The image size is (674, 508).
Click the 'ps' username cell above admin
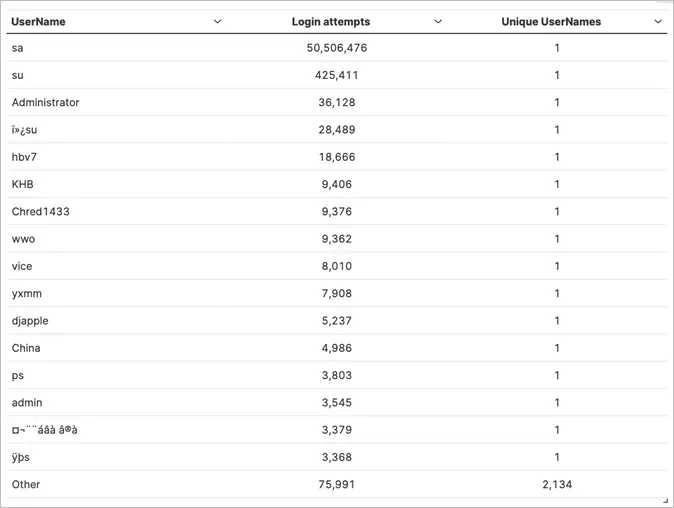(x=18, y=376)
